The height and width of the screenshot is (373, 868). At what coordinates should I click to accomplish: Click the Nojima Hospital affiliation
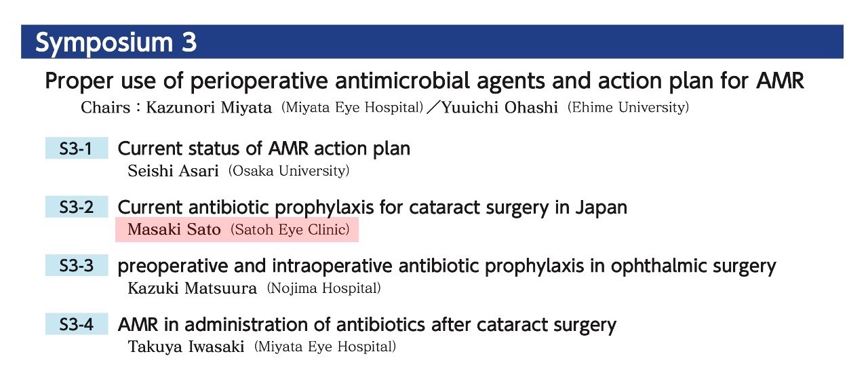(324, 289)
